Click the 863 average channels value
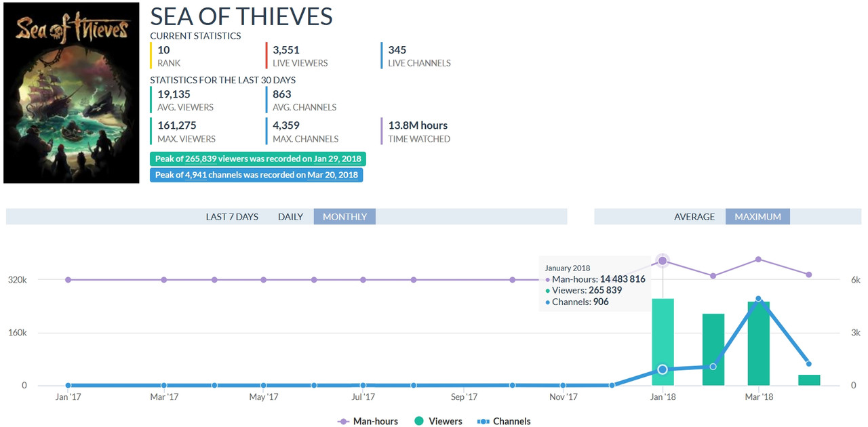The height and width of the screenshot is (427, 868). click(282, 94)
